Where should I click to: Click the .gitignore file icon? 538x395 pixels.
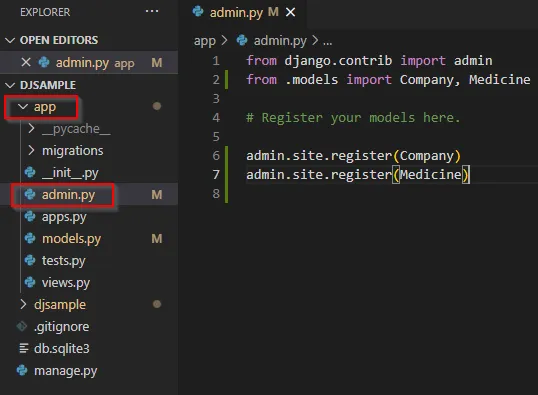[22, 326]
